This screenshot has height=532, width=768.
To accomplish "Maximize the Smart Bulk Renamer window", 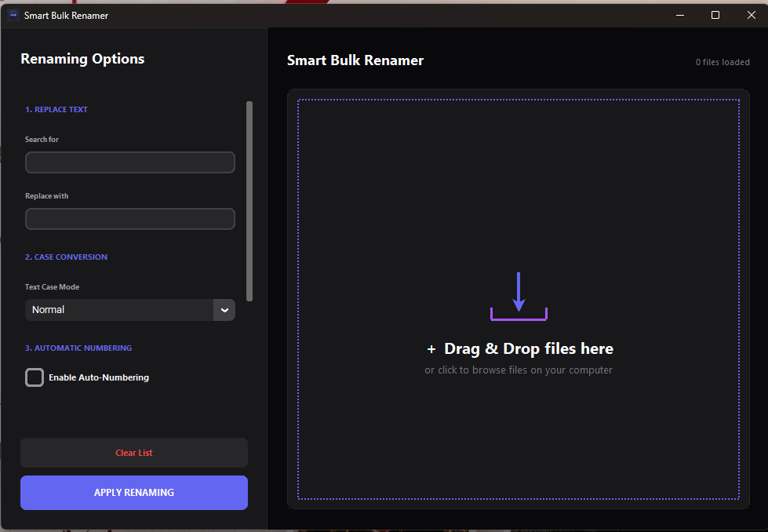I will pyautogui.click(x=715, y=15).
